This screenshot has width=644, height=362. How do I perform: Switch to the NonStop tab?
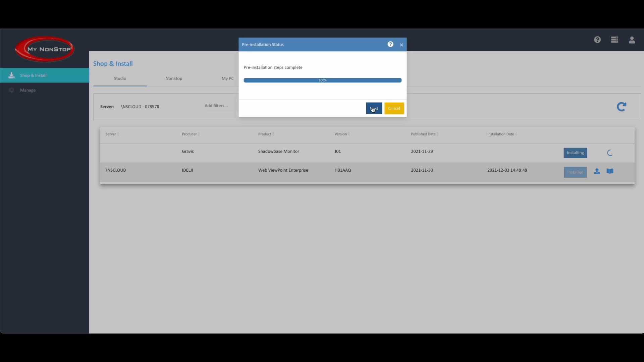[x=174, y=78]
